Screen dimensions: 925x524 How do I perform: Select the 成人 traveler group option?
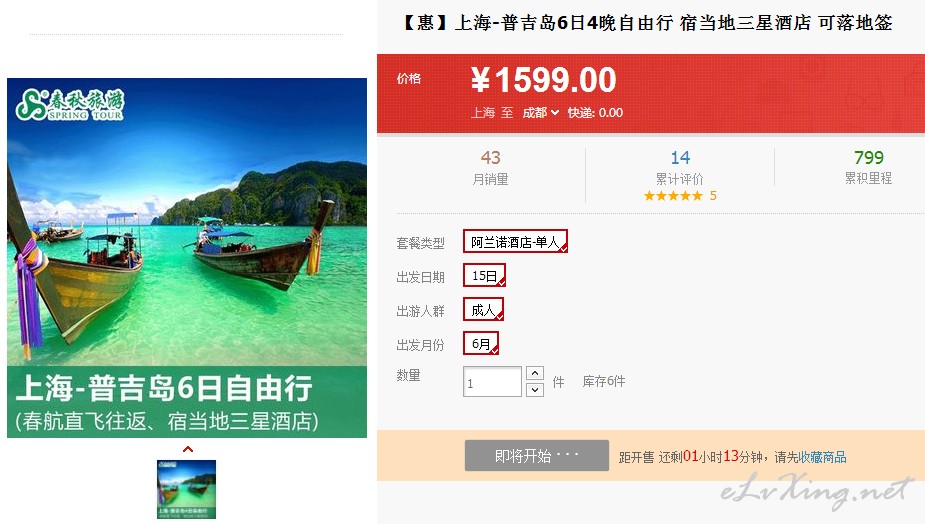point(483,309)
